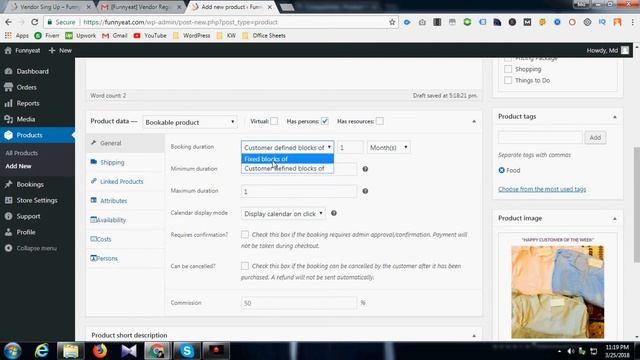Check Requires confirmation box
This screenshot has height=360, width=640.
pos(245,234)
